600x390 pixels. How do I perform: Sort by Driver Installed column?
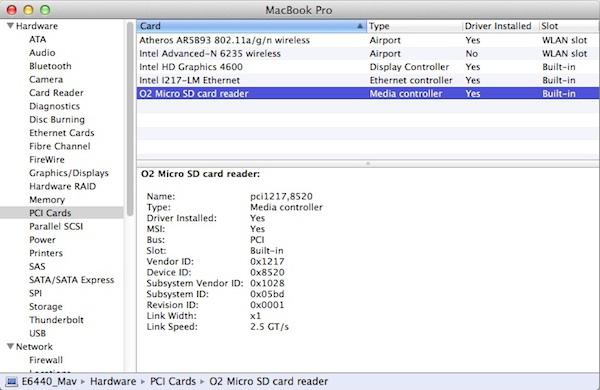500,26
